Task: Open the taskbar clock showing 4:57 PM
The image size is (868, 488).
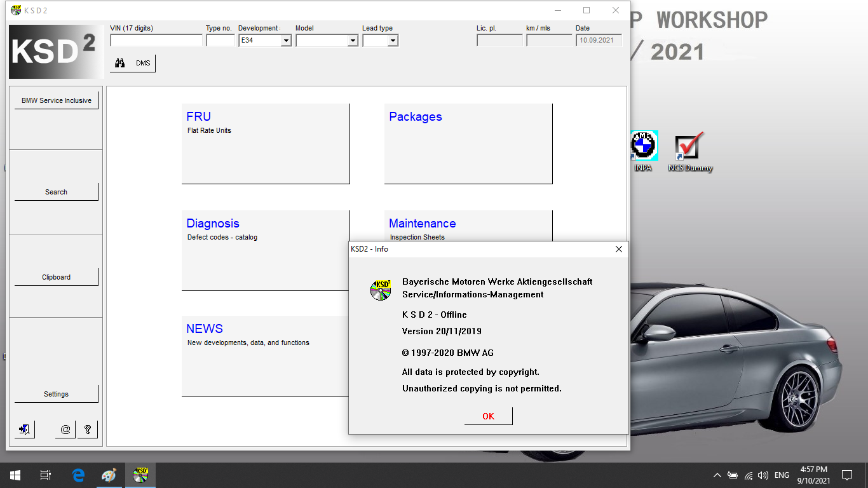Action: (813, 475)
